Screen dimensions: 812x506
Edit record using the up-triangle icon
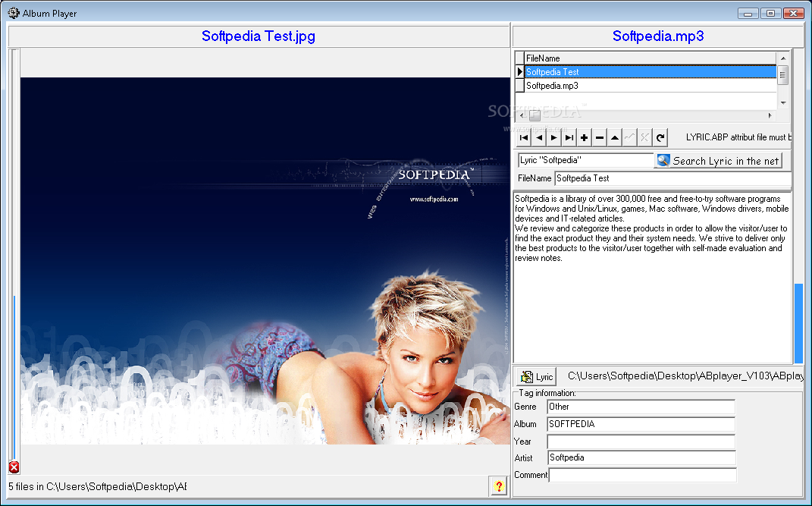(614, 138)
